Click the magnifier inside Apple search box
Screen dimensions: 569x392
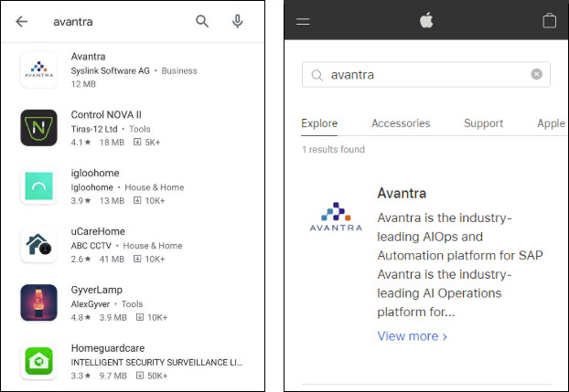[317, 75]
